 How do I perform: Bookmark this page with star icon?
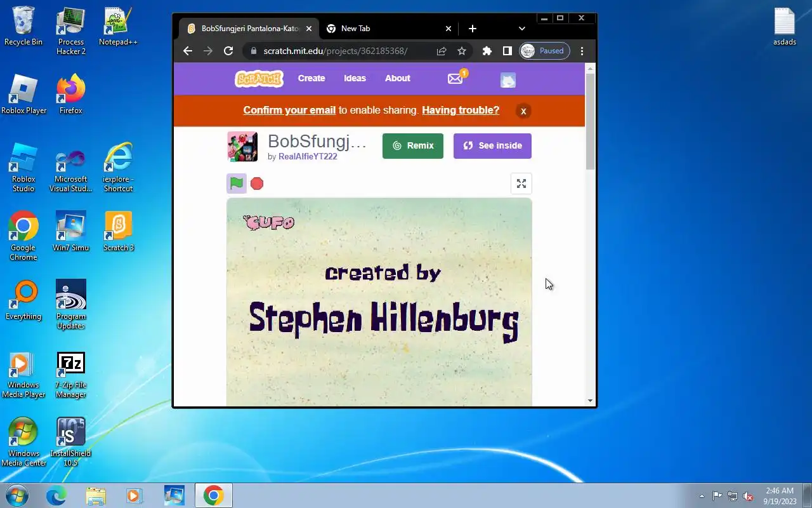point(462,51)
